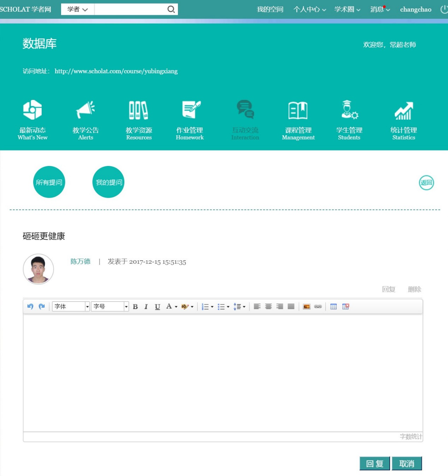The height and width of the screenshot is (476, 448).
Task: Click the undo arrow in the editor toolbar
Action: point(30,307)
